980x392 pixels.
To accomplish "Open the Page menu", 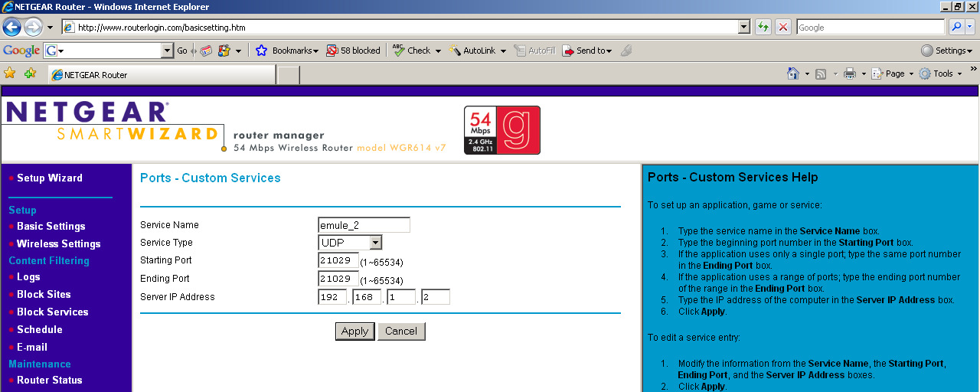I will coord(893,73).
